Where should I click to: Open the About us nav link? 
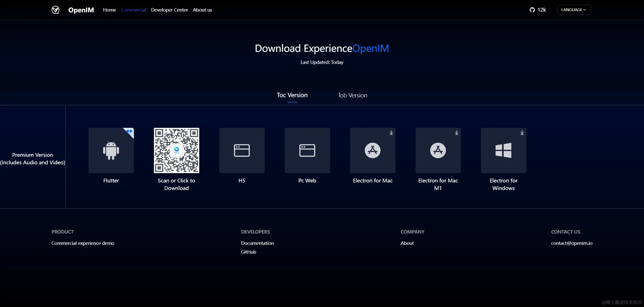coord(202,10)
